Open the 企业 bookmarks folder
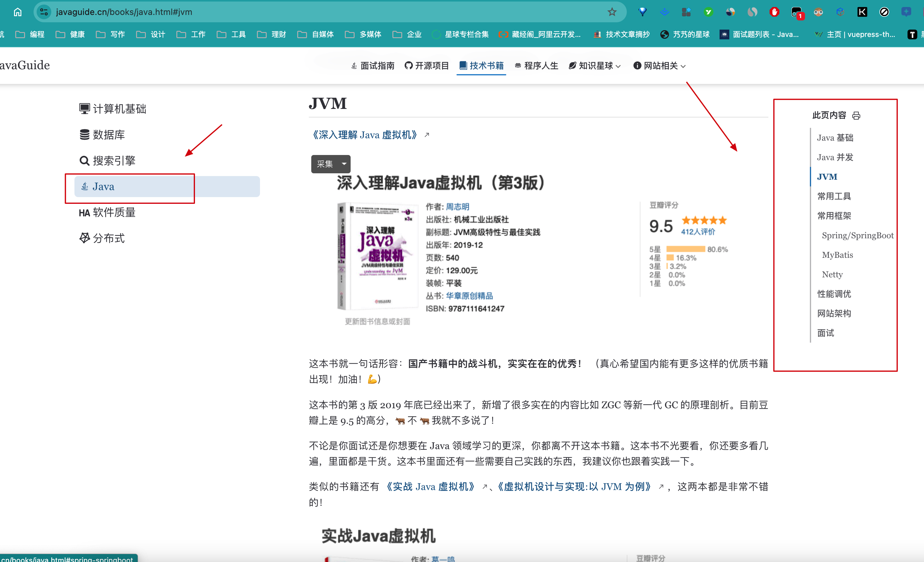 coord(407,34)
